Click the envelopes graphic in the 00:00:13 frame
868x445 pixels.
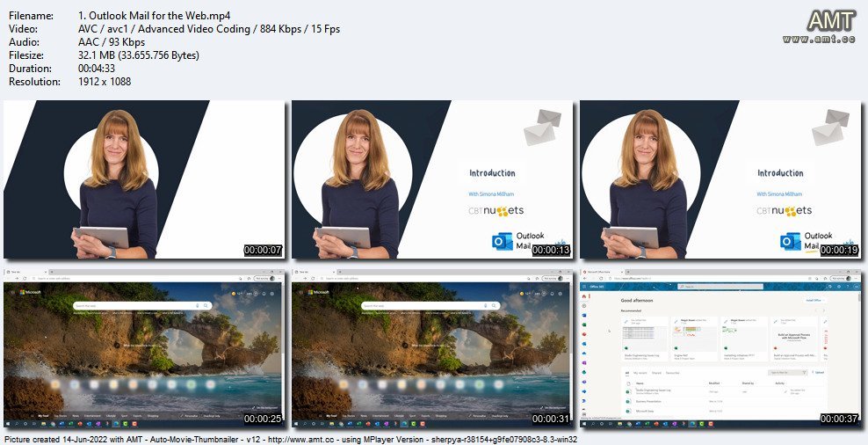point(542,127)
